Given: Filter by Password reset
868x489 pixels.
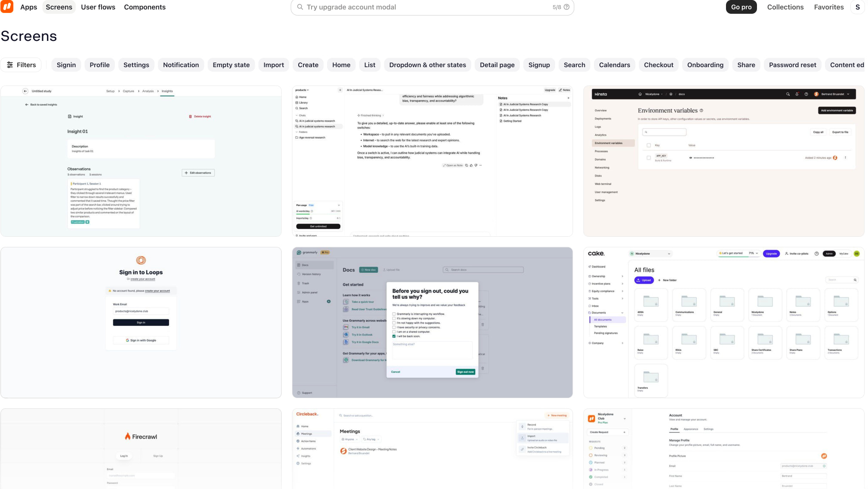Looking at the screenshot, I should tap(792, 65).
